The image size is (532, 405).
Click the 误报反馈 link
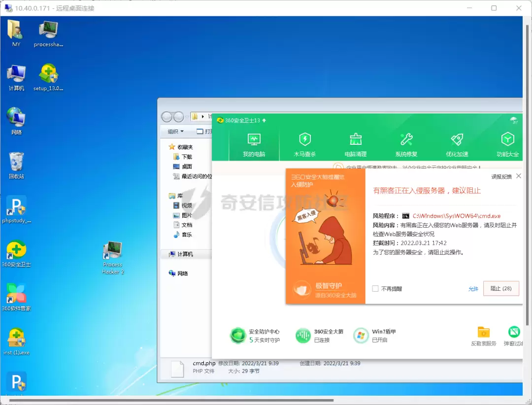point(501,176)
